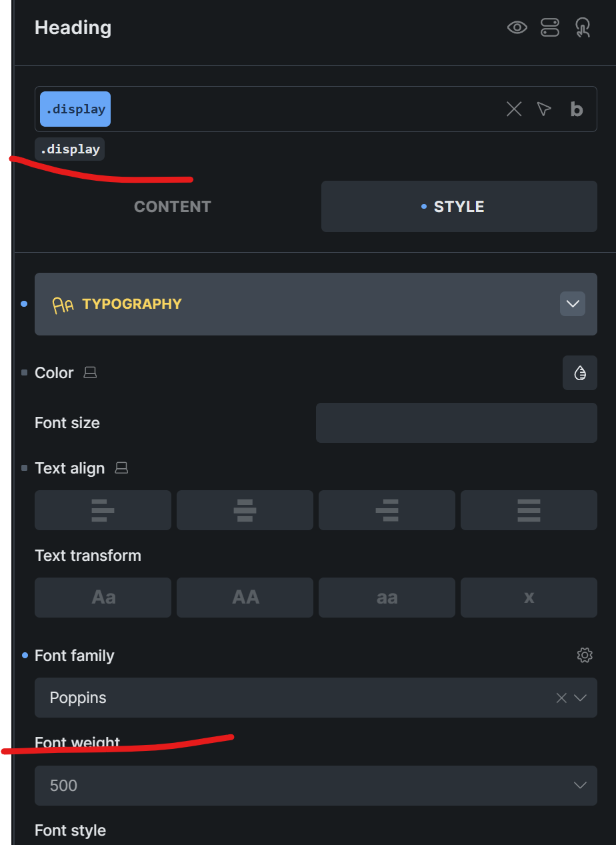The image size is (616, 845).
Task: Set text align to center
Action: tap(245, 510)
